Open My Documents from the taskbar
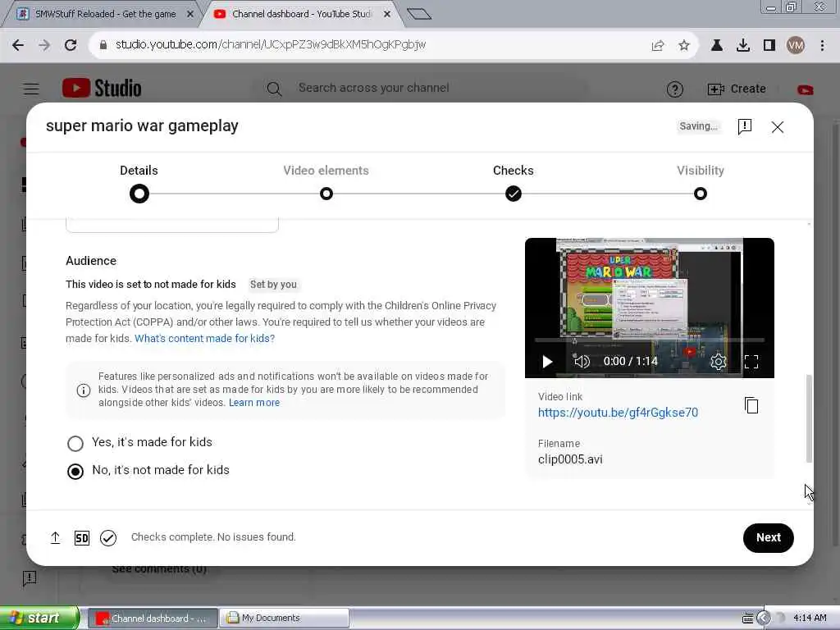This screenshot has width=840, height=630. (285, 619)
